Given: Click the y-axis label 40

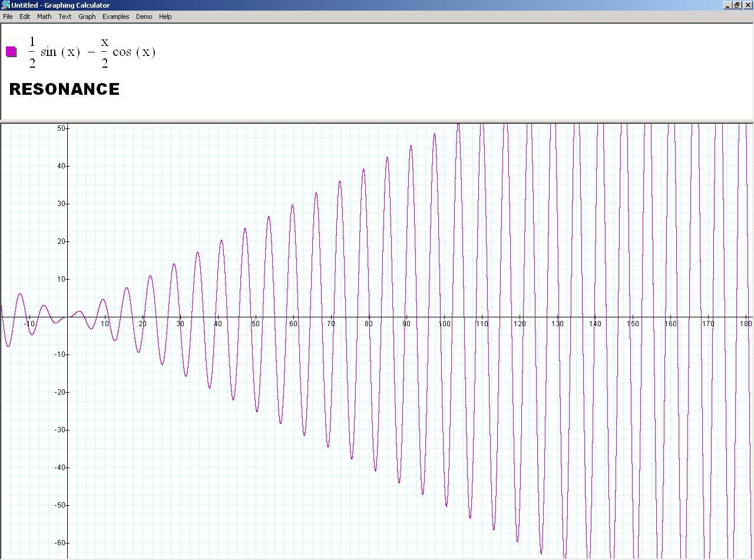Looking at the screenshot, I should 61,166.
